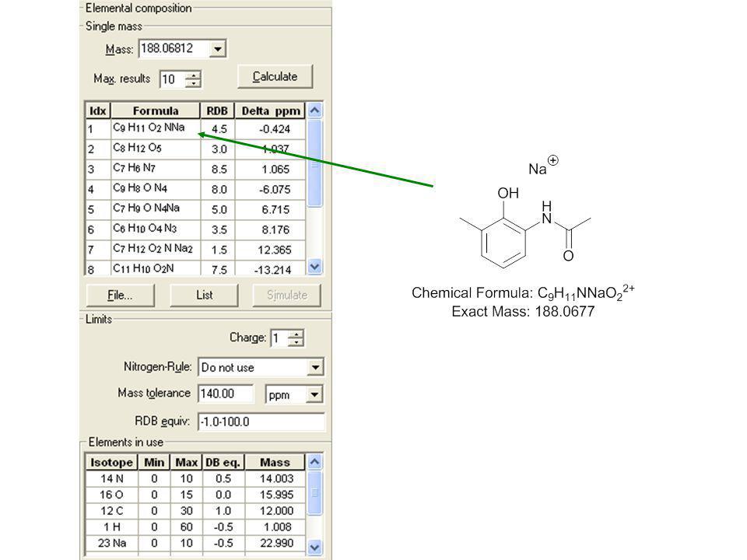The height and width of the screenshot is (560, 747).
Task: Click the Min column header in elements table
Action: (x=154, y=462)
